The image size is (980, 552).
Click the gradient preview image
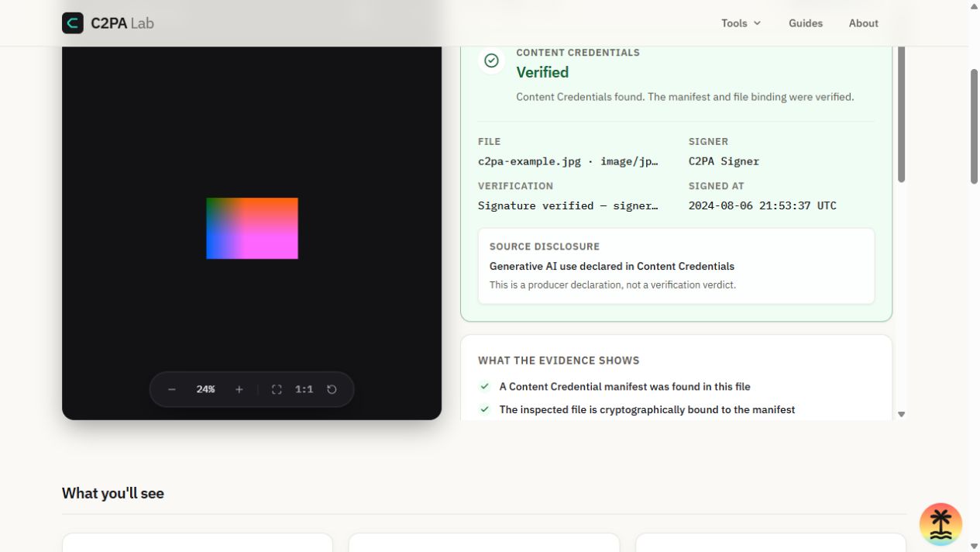coord(252,228)
